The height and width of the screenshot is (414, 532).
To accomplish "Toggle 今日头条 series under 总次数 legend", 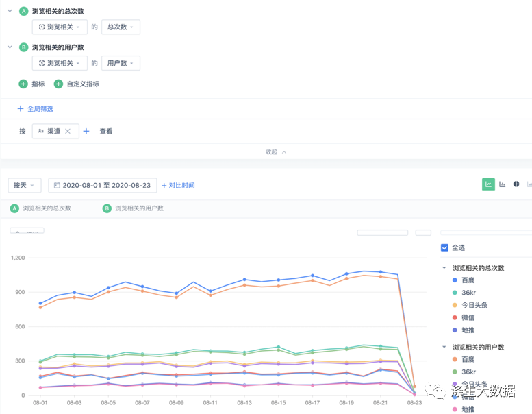I will (x=470, y=305).
